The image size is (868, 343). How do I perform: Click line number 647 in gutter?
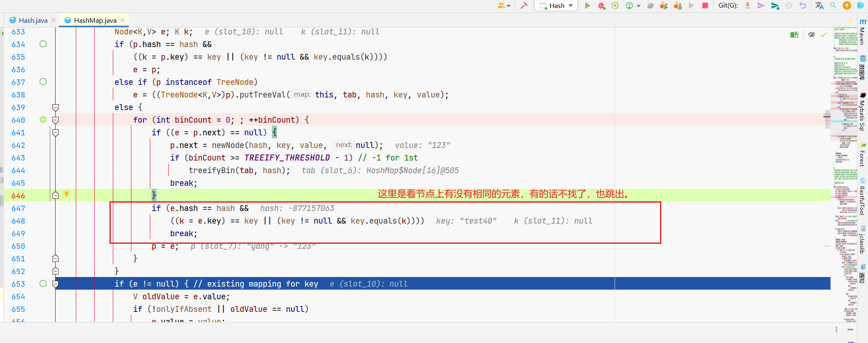tap(19, 208)
